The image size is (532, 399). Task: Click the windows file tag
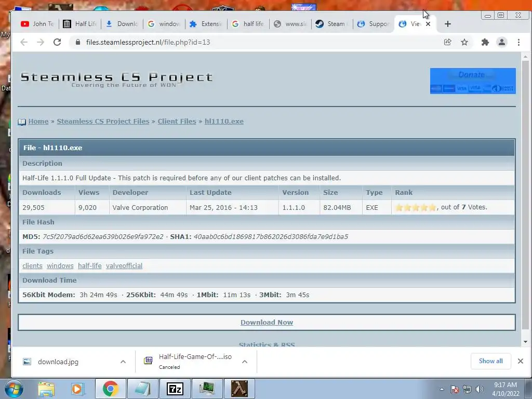60,265
